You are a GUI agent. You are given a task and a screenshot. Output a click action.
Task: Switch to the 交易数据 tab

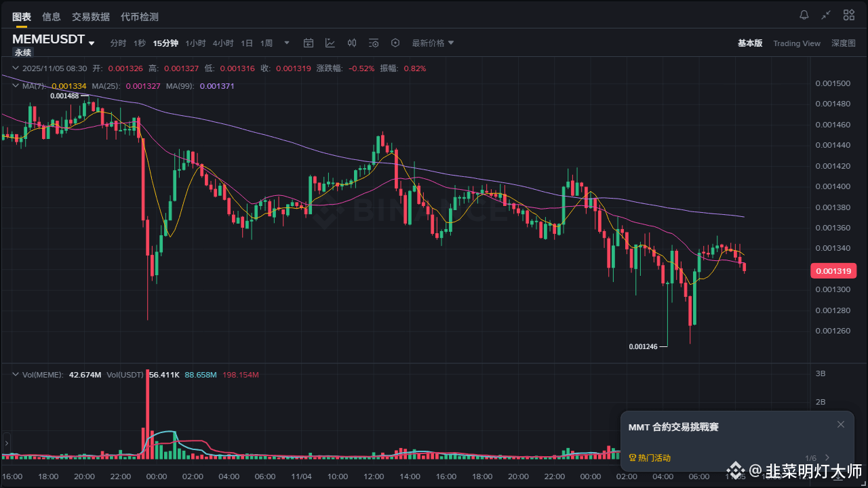click(91, 17)
